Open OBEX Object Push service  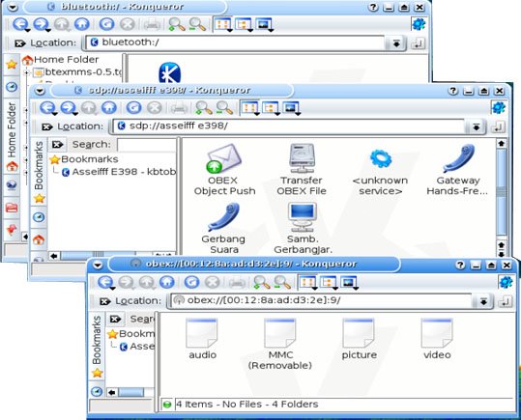(224, 169)
